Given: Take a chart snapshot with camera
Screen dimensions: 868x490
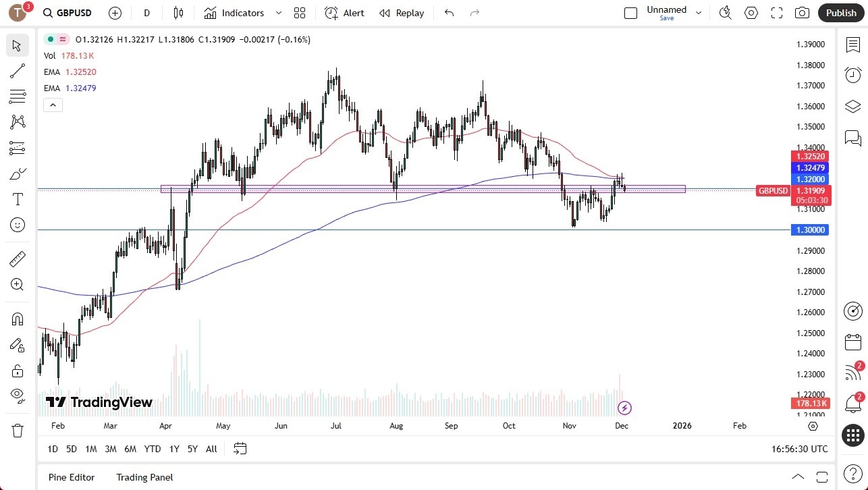Looking at the screenshot, I should tap(802, 13).
